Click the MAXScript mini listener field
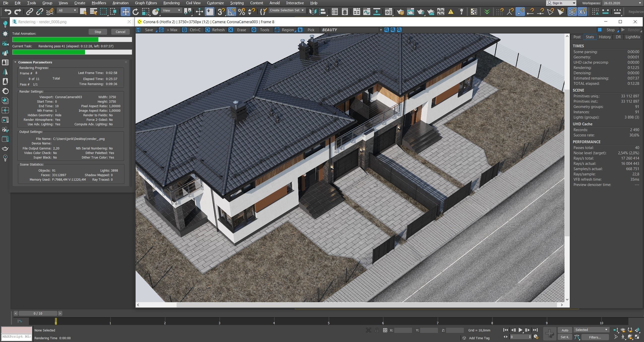 pos(16,336)
